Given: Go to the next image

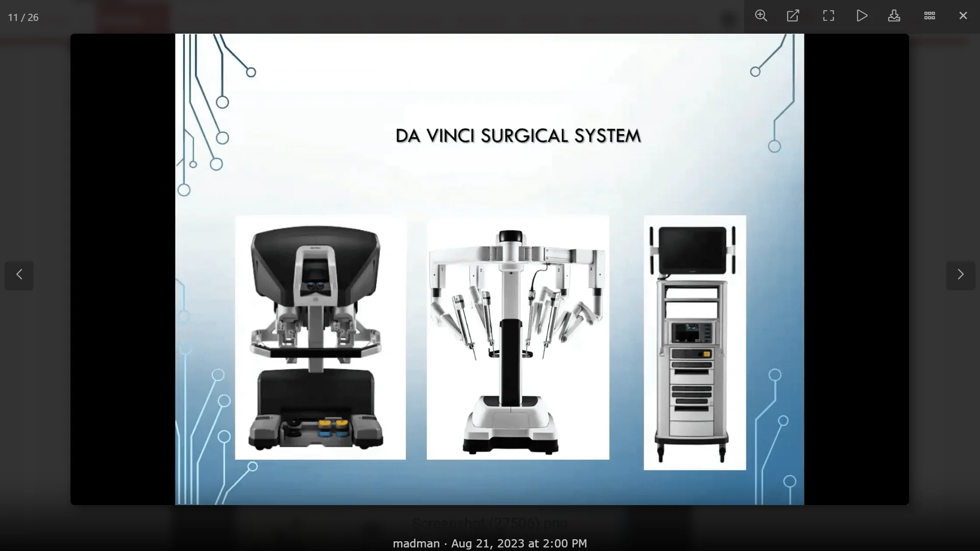Looking at the screenshot, I should 961,275.
